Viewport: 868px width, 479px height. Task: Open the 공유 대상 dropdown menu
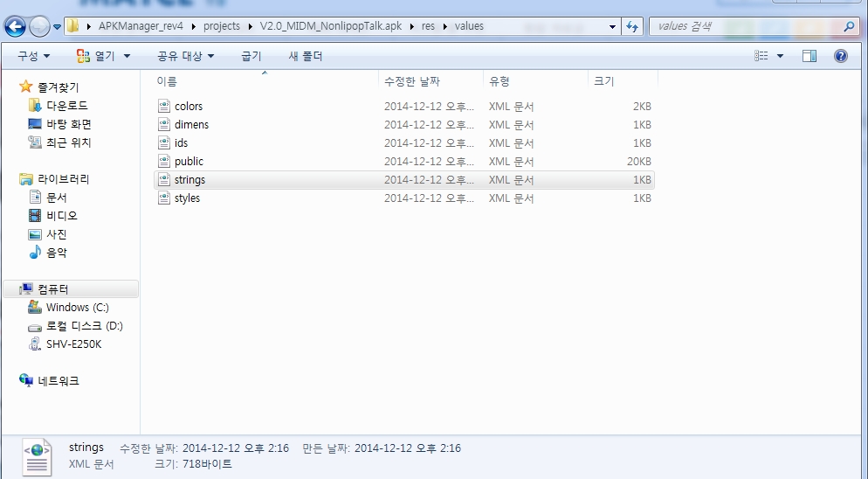(x=185, y=56)
